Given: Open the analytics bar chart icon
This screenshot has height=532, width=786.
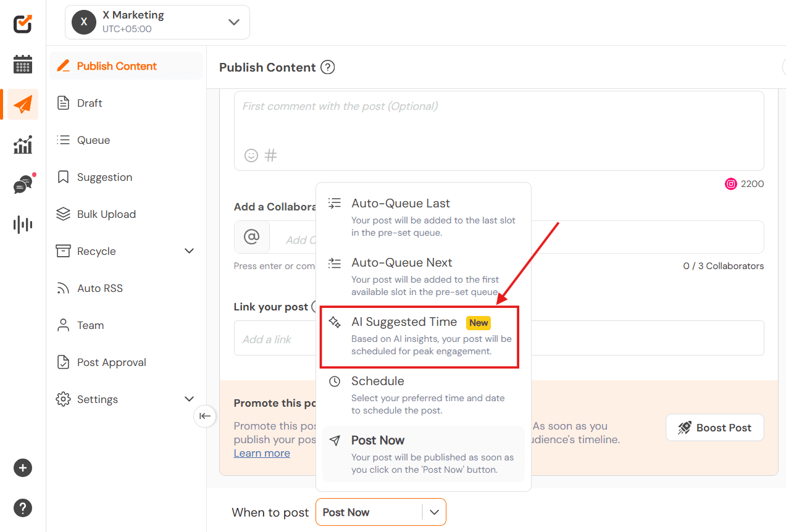Looking at the screenshot, I should [23, 145].
